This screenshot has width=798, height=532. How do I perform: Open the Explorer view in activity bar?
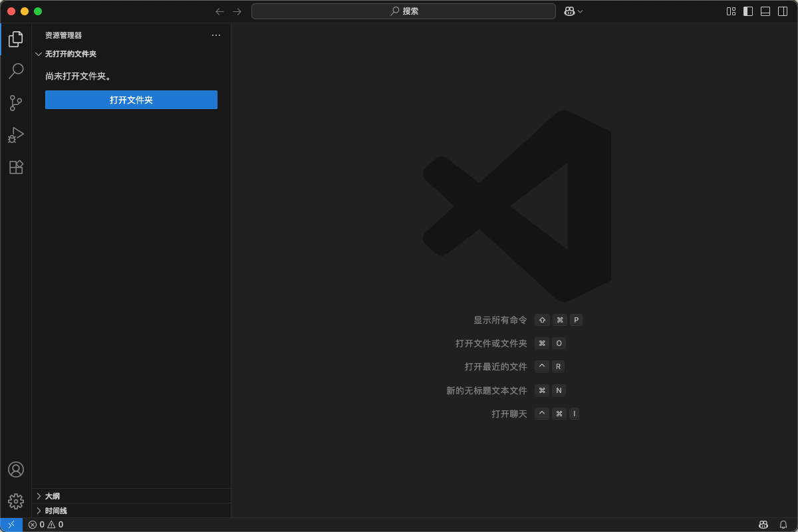(x=16, y=39)
